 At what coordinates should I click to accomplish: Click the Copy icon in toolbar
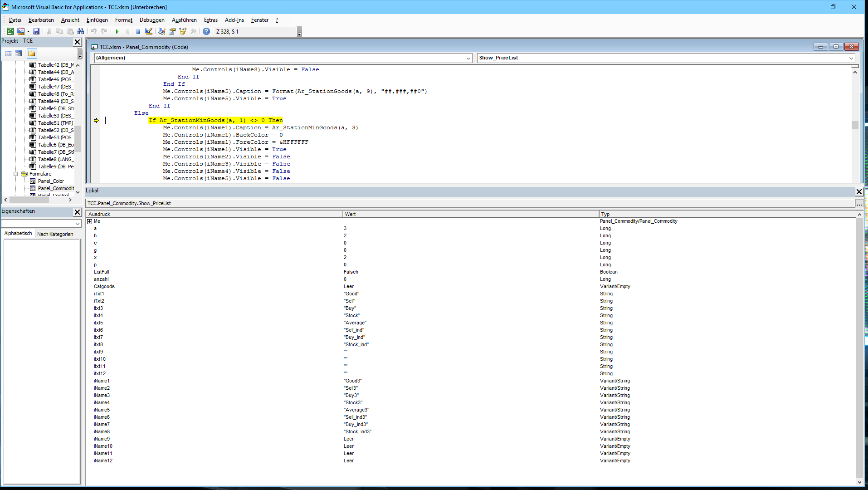pos(59,31)
